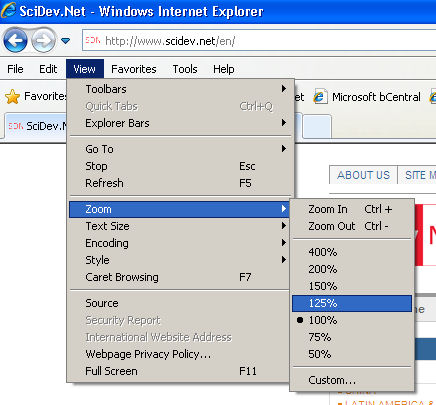Image resolution: width=436 pixels, height=405 pixels.
Task: Choose Zoom In from zoom submenu
Action: 352,209
